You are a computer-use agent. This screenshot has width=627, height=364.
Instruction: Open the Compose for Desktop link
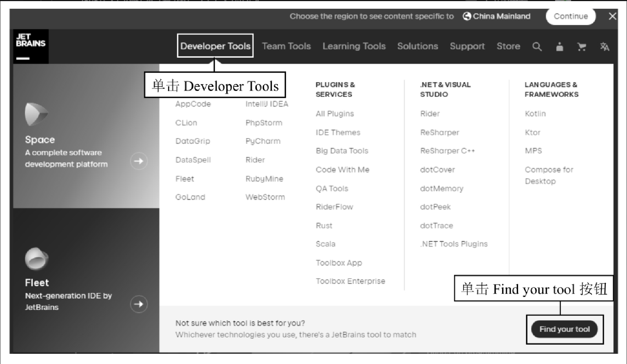(549, 175)
